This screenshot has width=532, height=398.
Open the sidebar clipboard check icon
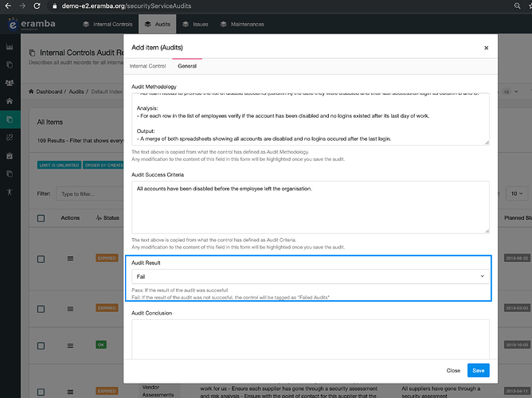click(x=10, y=156)
